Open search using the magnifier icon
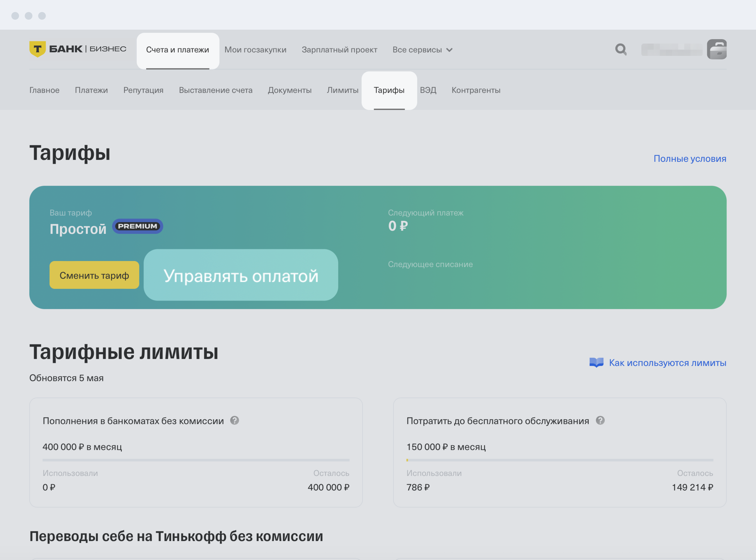Screen dimensions: 756x560 pyautogui.click(x=621, y=50)
